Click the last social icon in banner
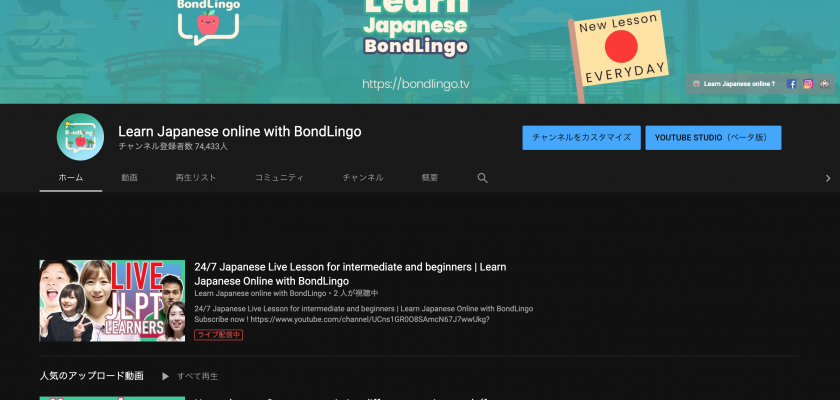This screenshot has height=400, width=840. [824, 85]
